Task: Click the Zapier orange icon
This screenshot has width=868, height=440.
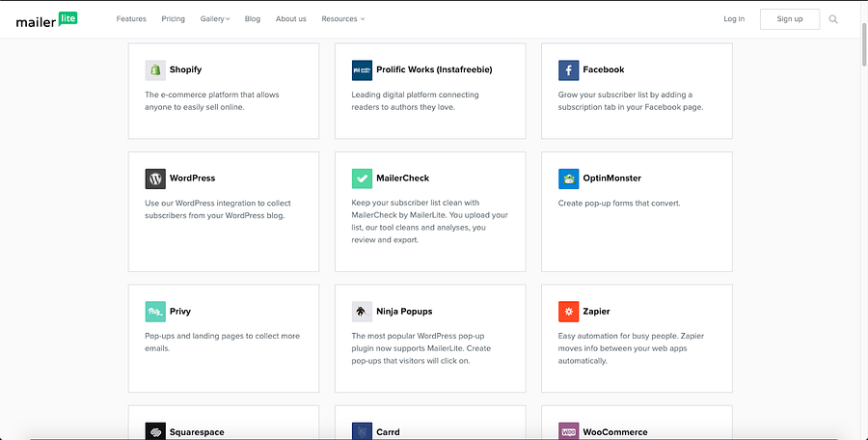Action: click(568, 312)
